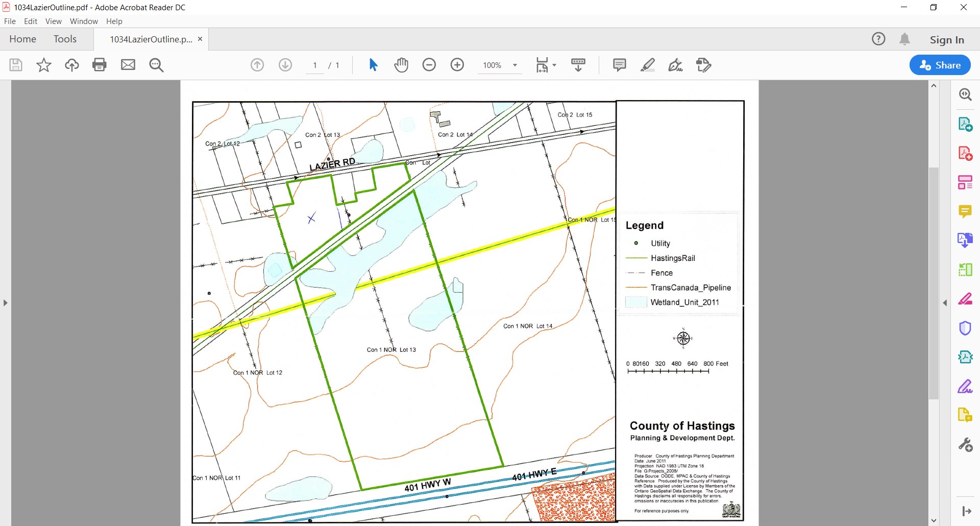
Task: Open the Sign document pen icon
Action: click(x=675, y=65)
